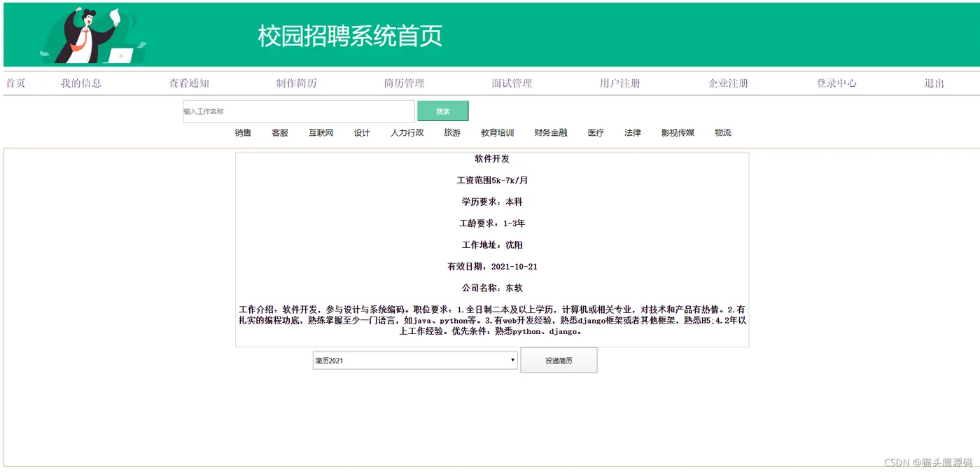980x472 pixels.
Task: Go to 登录中心 (login center)
Action: tap(837, 82)
